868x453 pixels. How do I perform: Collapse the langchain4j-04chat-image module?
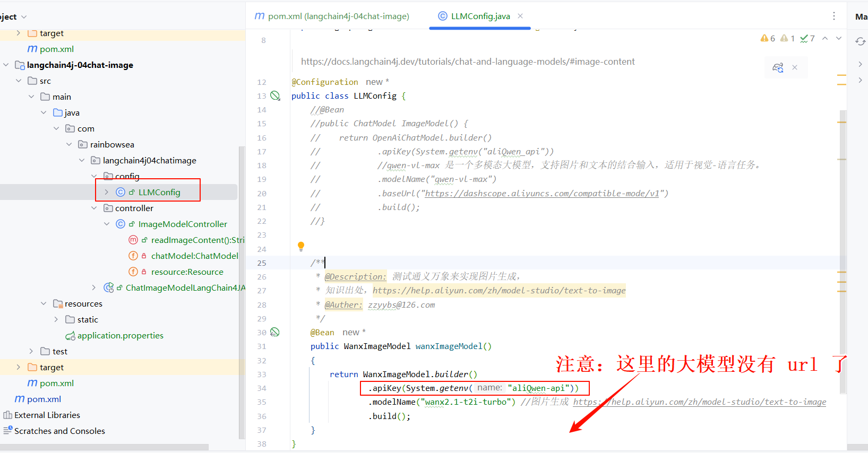pyautogui.click(x=6, y=65)
